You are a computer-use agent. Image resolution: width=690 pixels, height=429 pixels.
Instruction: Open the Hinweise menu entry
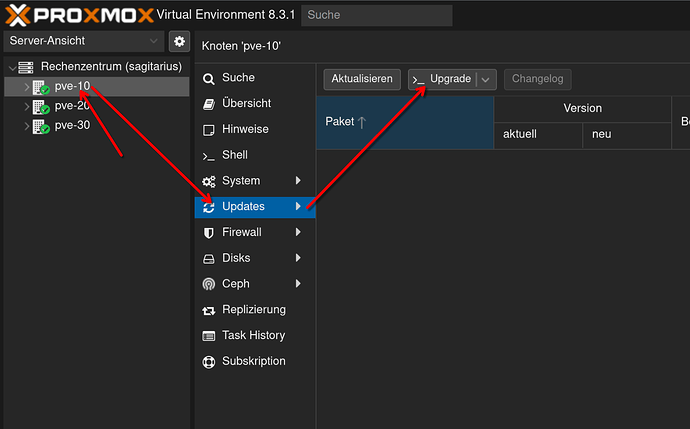pos(255,129)
